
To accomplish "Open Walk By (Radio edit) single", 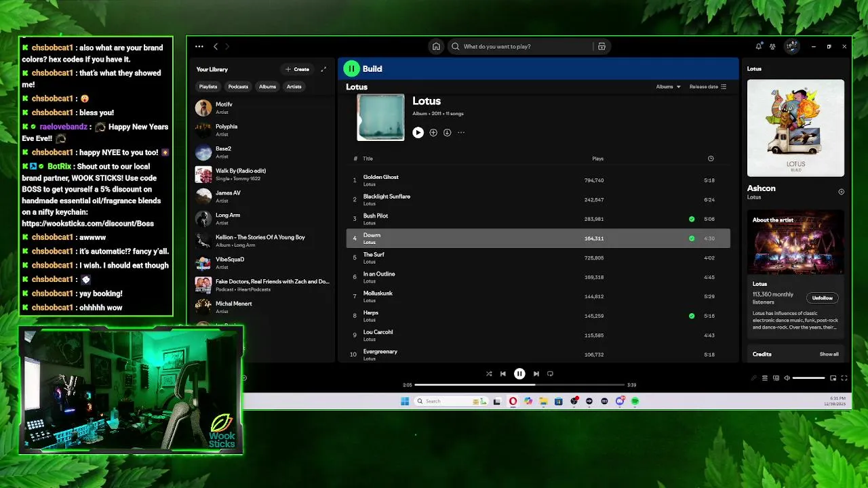I will pyautogui.click(x=262, y=174).
